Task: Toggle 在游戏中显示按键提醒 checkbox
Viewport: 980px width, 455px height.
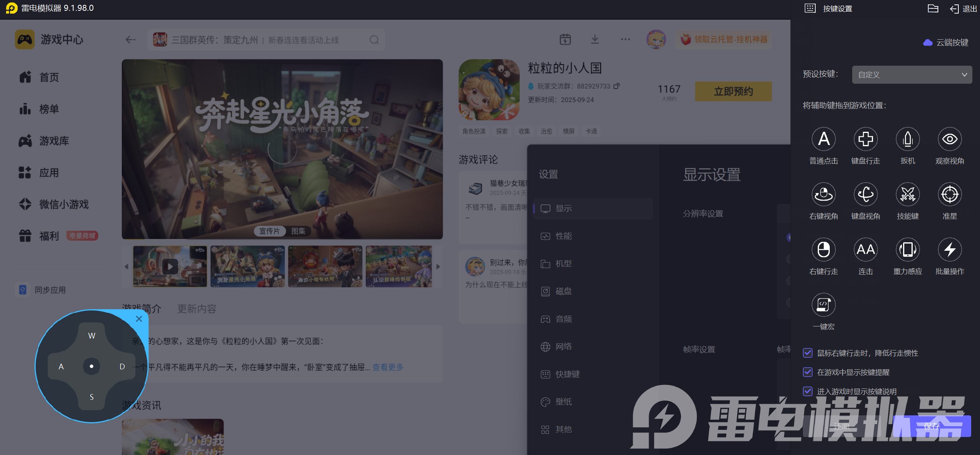Action: pos(808,372)
